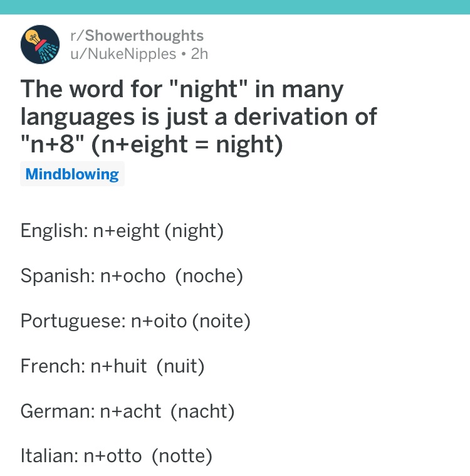This screenshot has height=476, width=470.
Task: Click the English n+eight line
Action: click(122, 231)
